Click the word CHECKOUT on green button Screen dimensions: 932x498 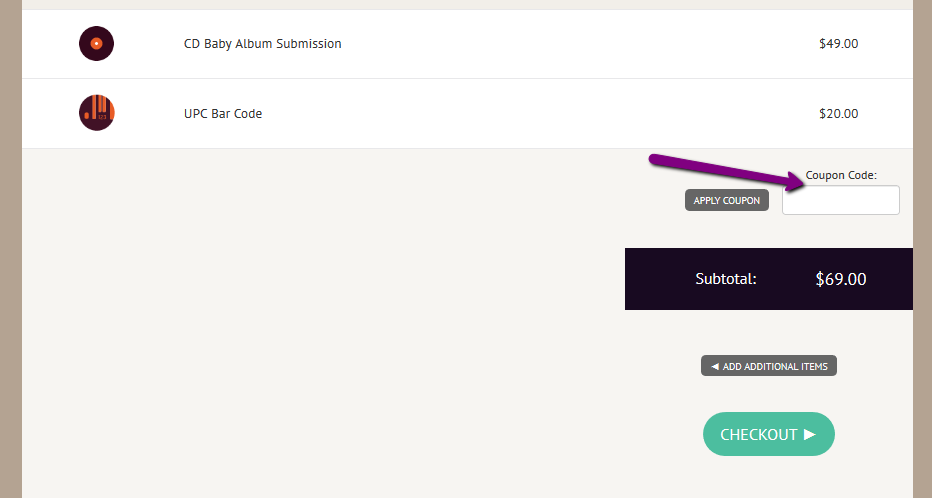(x=758, y=434)
